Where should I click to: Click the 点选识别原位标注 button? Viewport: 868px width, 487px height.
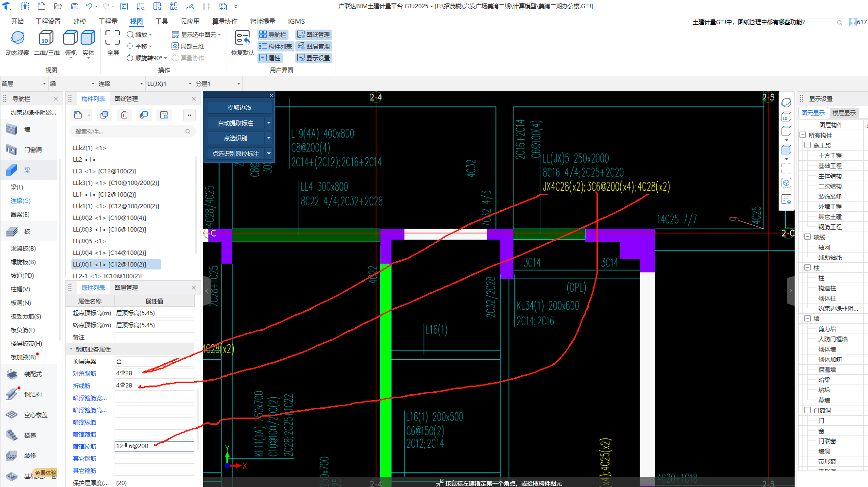click(x=236, y=154)
